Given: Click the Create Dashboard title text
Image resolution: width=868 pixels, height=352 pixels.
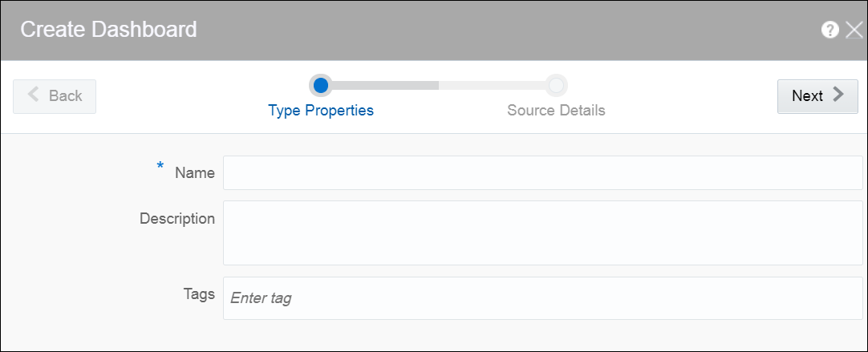Looking at the screenshot, I should [x=108, y=30].
